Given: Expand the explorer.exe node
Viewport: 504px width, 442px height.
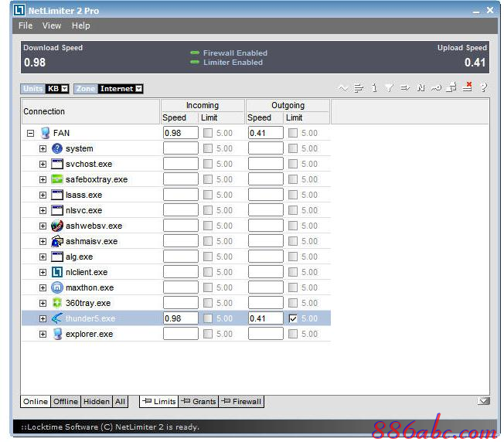Looking at the screenshot, I should tap(43, 334).
